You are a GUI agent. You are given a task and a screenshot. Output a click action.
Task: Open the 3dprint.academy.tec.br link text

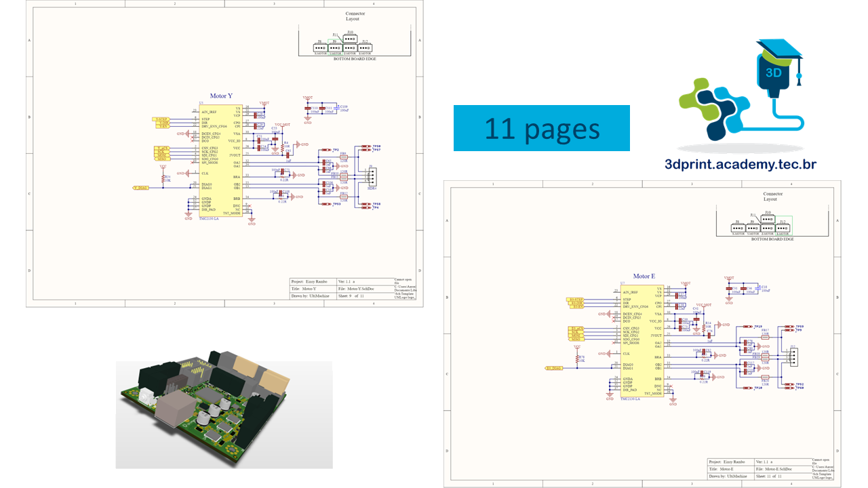tap(741, 165)
